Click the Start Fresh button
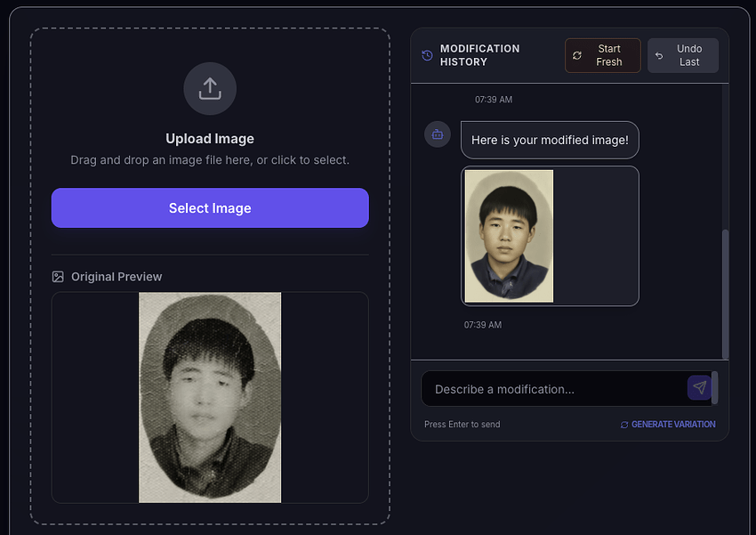This screenshot has width=756, height=535. [x=603, y=55]
